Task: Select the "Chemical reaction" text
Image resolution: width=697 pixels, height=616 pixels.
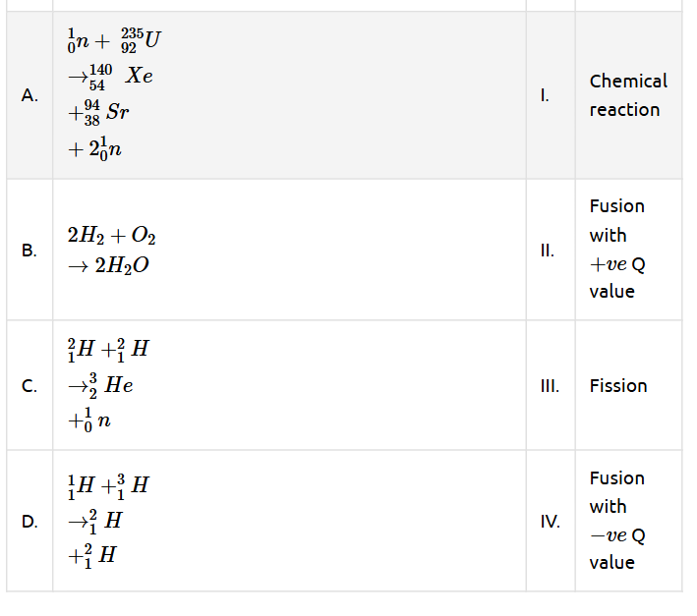Action: click(627, 95)
